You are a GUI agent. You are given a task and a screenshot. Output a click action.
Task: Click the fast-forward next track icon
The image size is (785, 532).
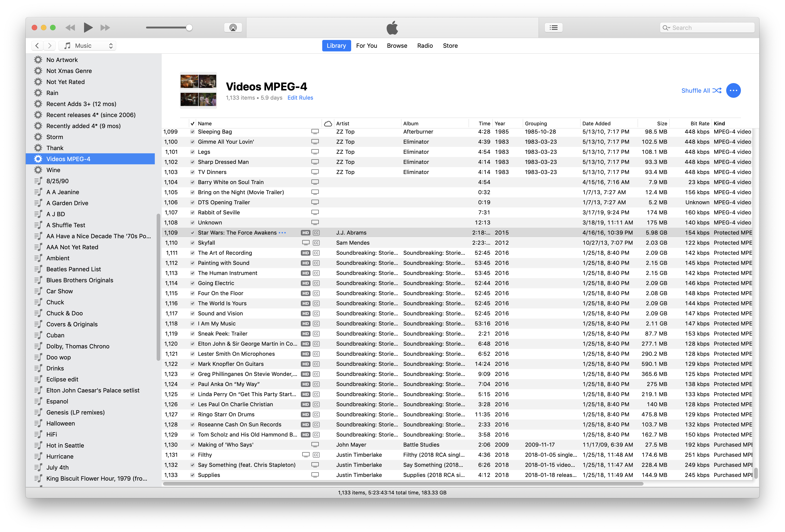(105, 28)
